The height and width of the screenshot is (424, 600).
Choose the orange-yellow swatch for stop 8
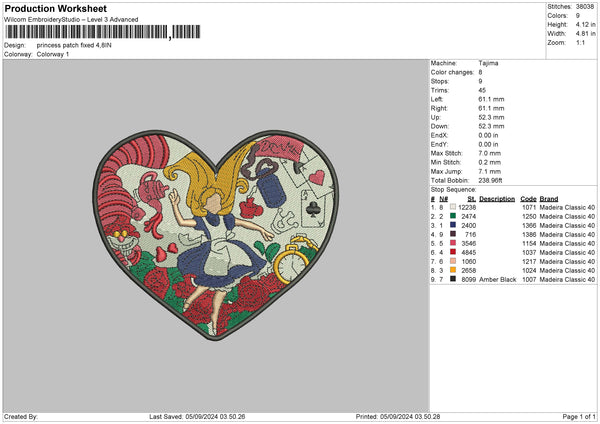pos(453,270)
